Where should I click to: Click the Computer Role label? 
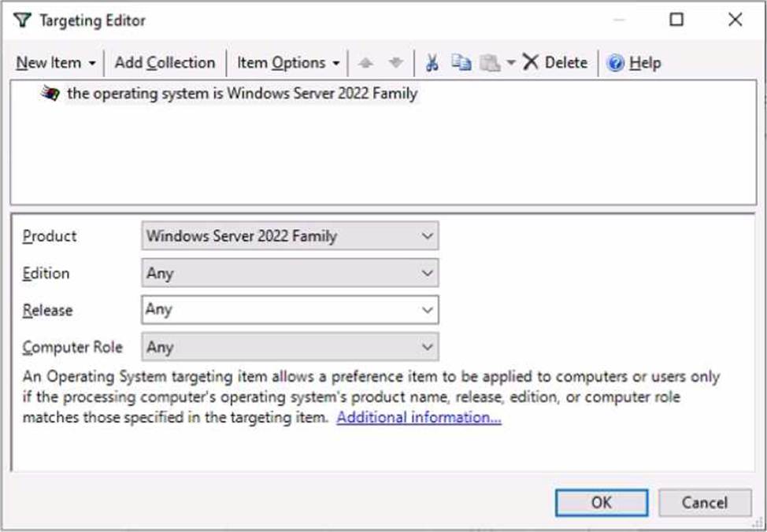pyautogui.click(x=72, y=347)
